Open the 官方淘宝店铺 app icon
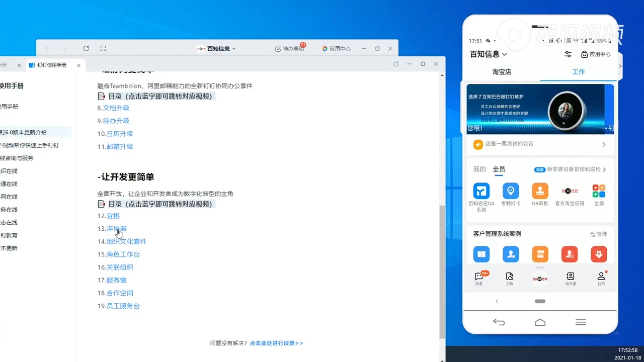644x362 pixels. click(x=569, y=192)
